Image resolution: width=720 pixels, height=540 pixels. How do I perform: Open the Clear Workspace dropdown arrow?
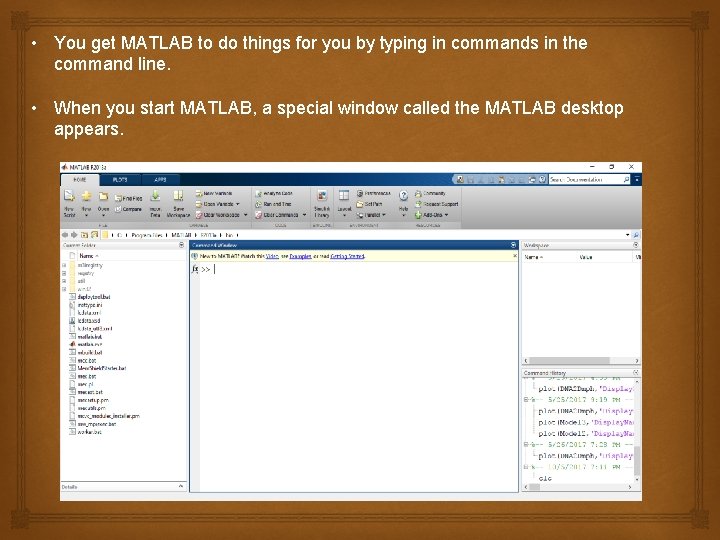click(246, 214)
